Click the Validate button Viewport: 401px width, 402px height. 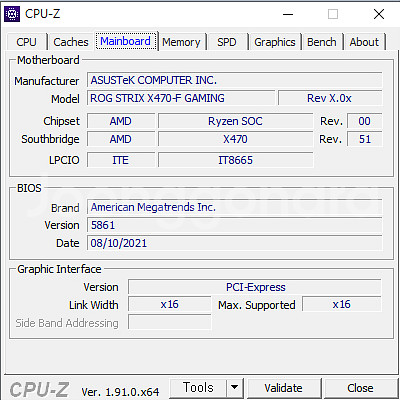click(x=283, y=388)
